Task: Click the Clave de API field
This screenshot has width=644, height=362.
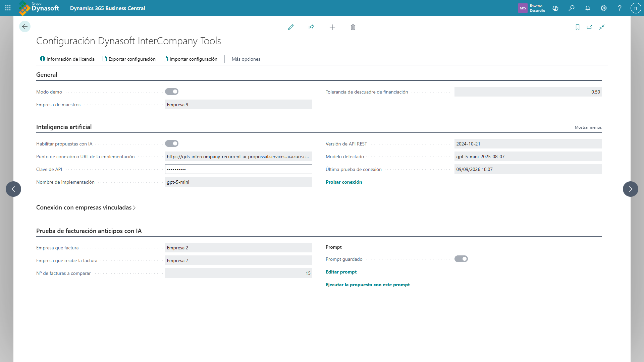Action: [238, 169]
